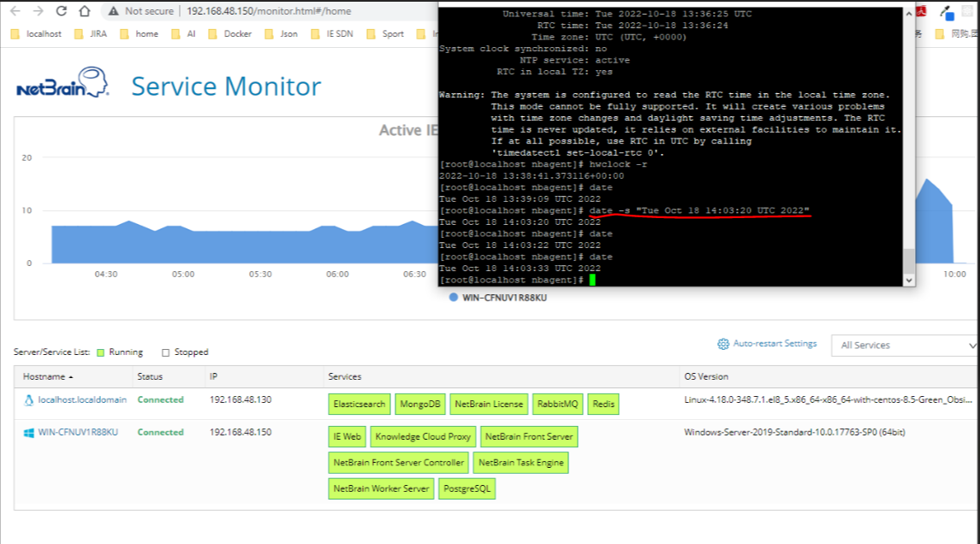Click the MongoDB service button
980x544 pixels.
coord(420,404)
